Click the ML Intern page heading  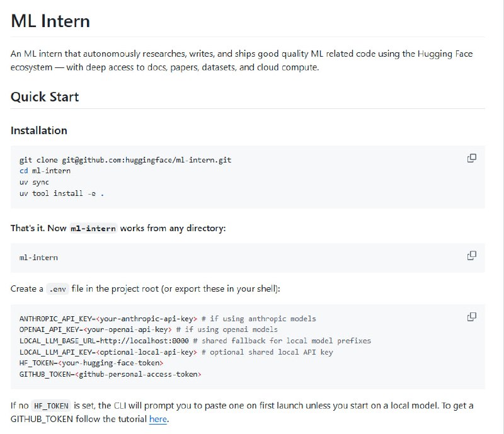point(50,21)
